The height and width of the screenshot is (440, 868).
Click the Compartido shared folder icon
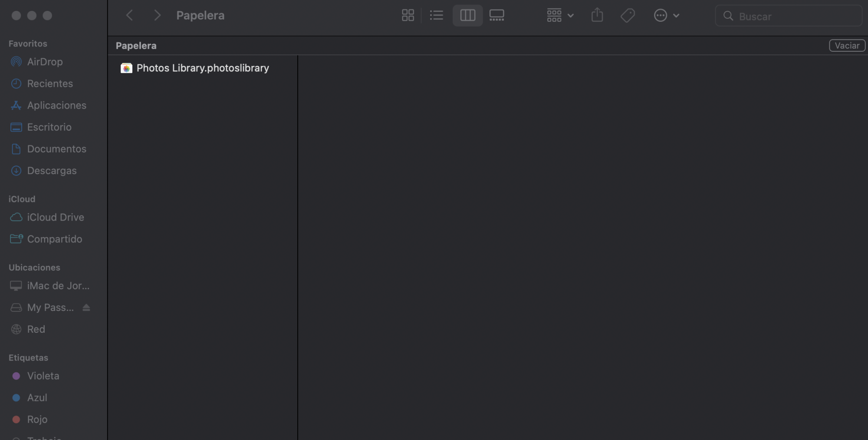click(x=16, y=238)
